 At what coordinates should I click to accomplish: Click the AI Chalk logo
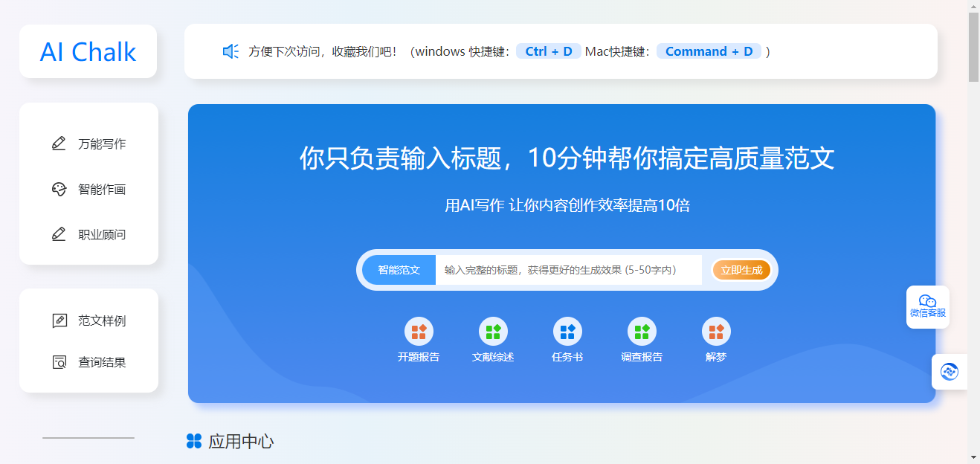tap(88, 51)
